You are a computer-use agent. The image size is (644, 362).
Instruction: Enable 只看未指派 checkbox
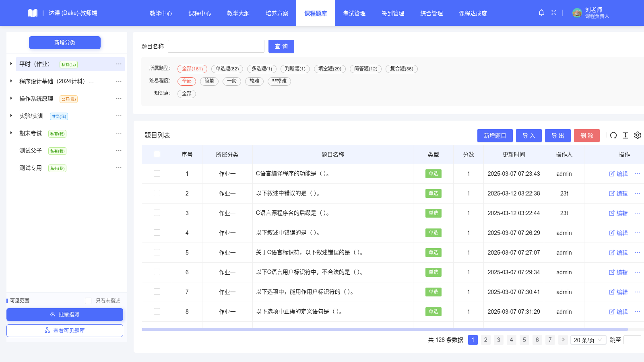[88, 301]
